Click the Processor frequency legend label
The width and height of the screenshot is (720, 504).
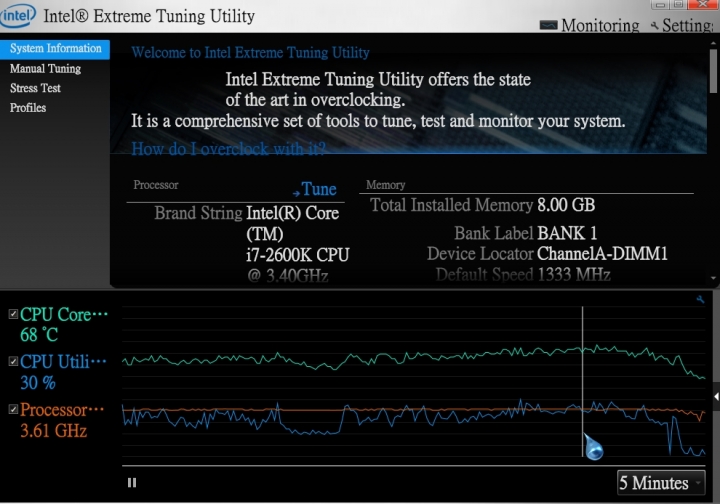coord(62,410)
